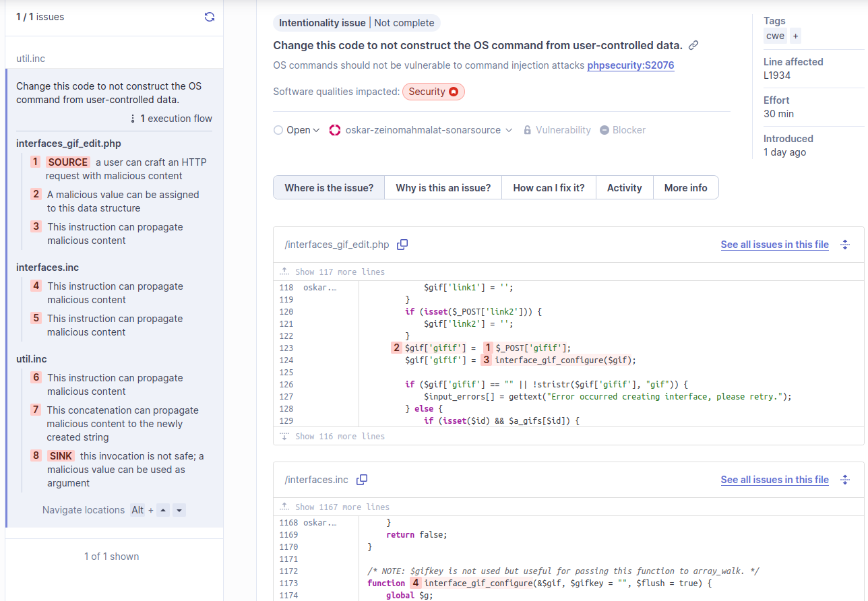Click expand icon for interfaces.inc snippet
Viewport: 868px width, 601px height.
click(845, 480)
